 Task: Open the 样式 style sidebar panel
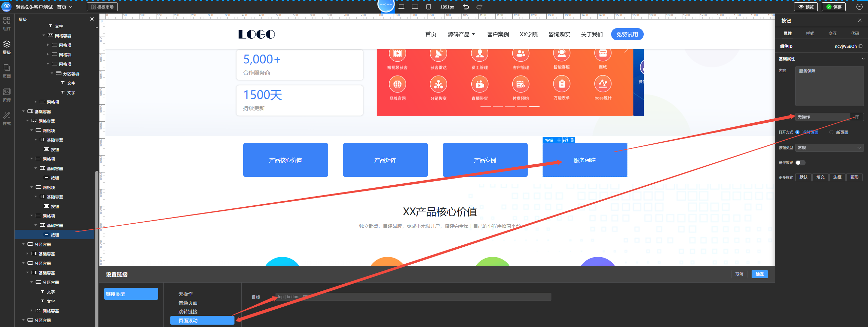[x=7, y=119]
